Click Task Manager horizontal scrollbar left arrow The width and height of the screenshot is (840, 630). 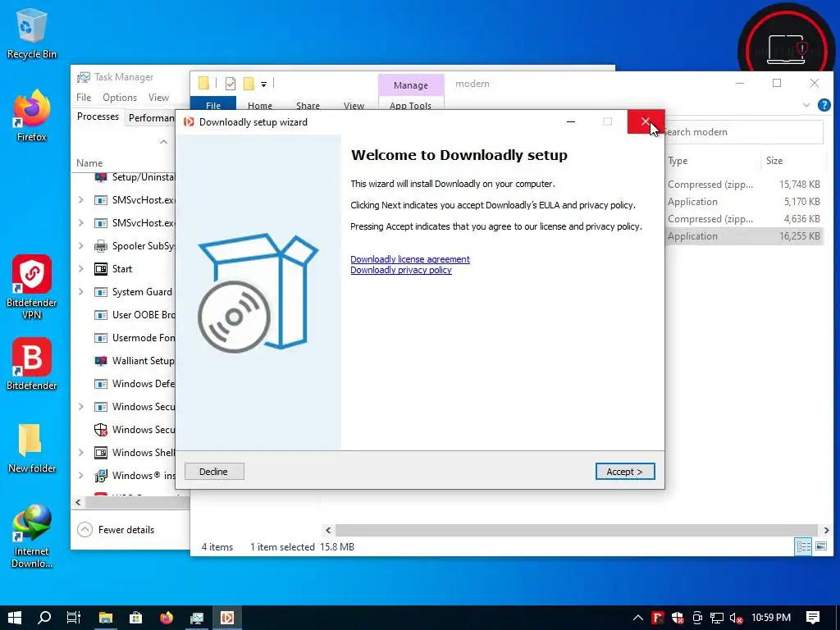(79, 503)
